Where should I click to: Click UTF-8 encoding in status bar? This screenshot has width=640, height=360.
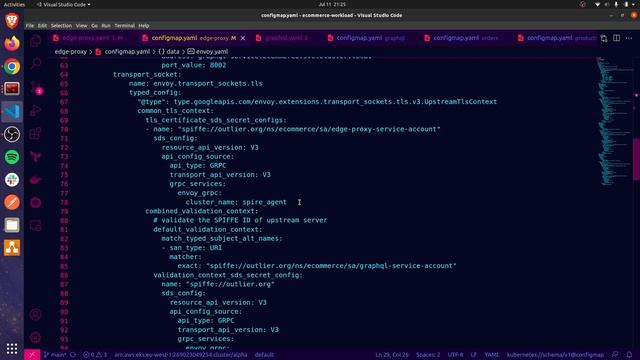456,355
